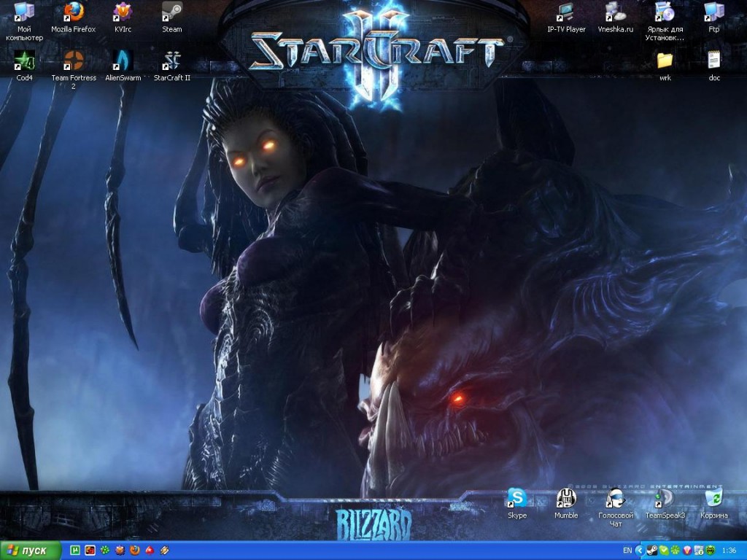
Task: Open KVIrc purple icon in system tray
Action: coord(687,551)
